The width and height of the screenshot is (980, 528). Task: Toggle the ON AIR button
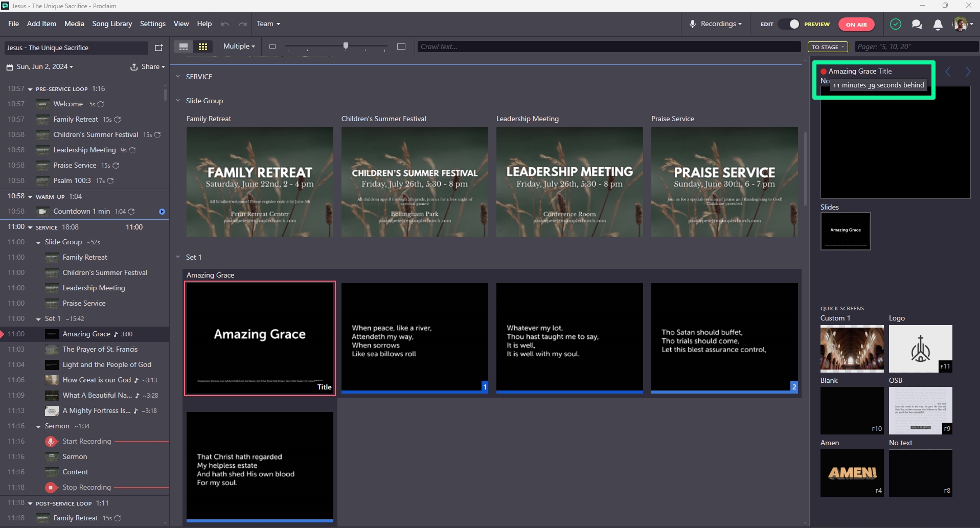(x=856, y=24)
